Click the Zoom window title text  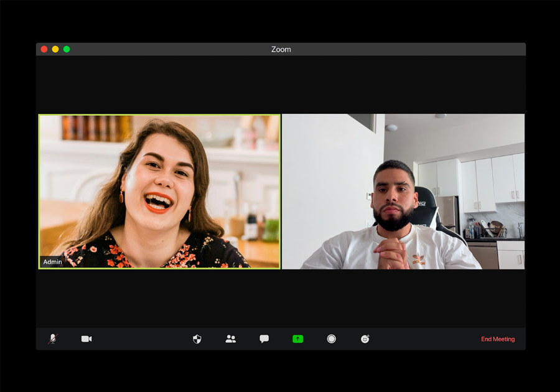coord(281,49)
